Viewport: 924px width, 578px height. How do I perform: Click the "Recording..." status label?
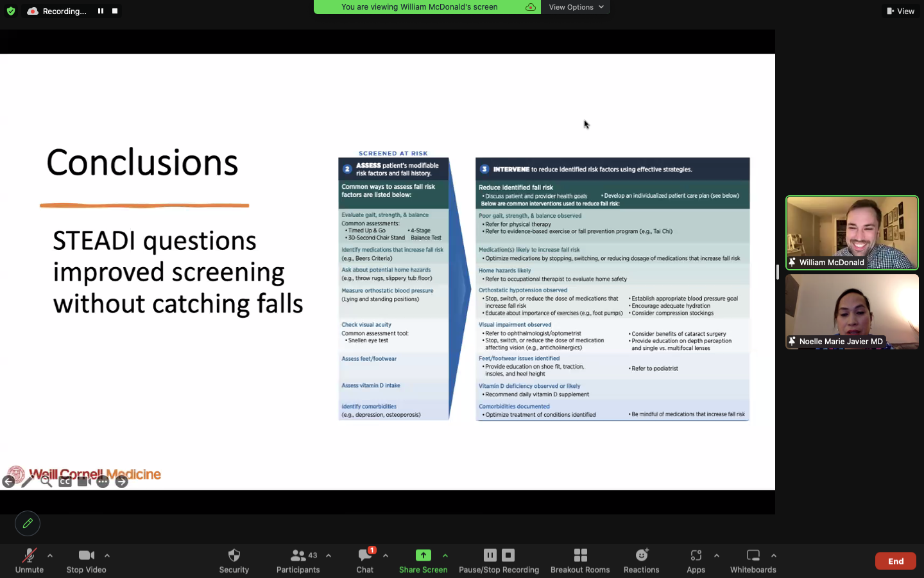[65, 11]
